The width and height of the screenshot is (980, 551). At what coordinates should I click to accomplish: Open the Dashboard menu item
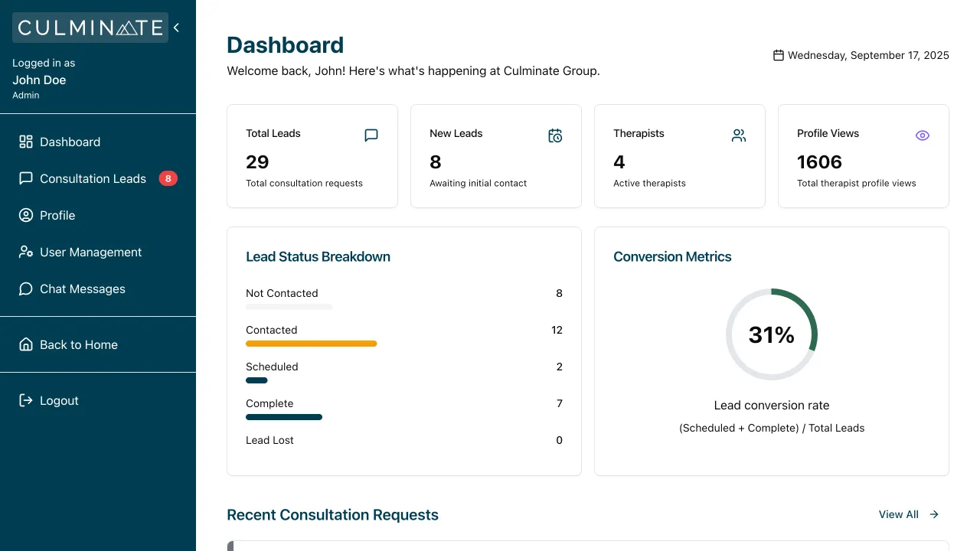[x=70, y=142]
